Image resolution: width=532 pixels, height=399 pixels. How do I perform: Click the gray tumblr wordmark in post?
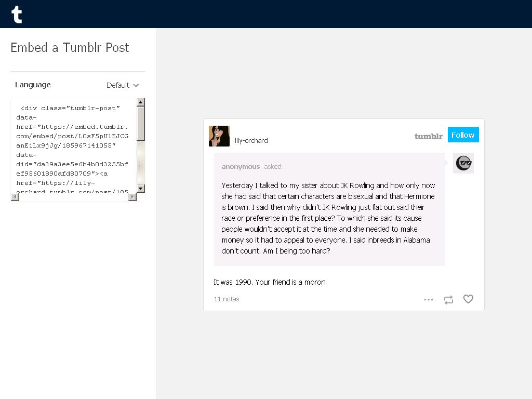click(428, 137)
